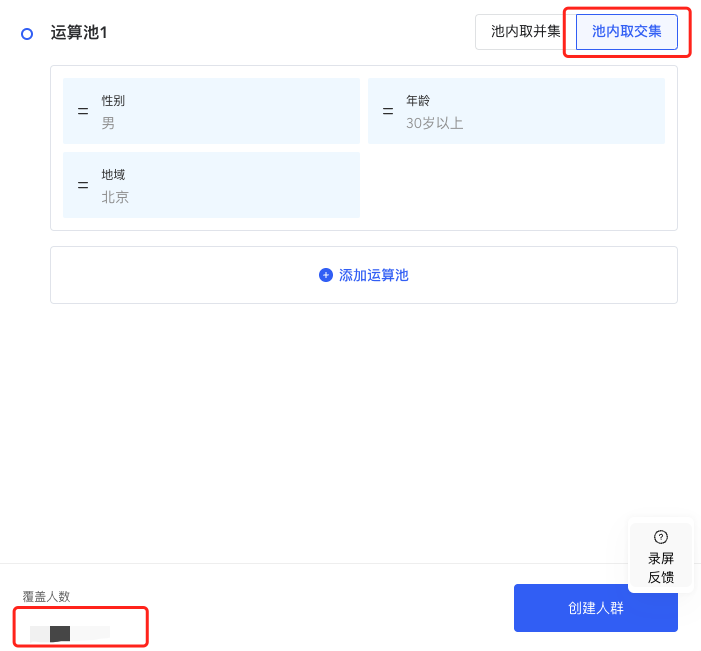Click the 北京 value text
The width and height of the screenshot is (701, 651).
(x=115, y=197)
